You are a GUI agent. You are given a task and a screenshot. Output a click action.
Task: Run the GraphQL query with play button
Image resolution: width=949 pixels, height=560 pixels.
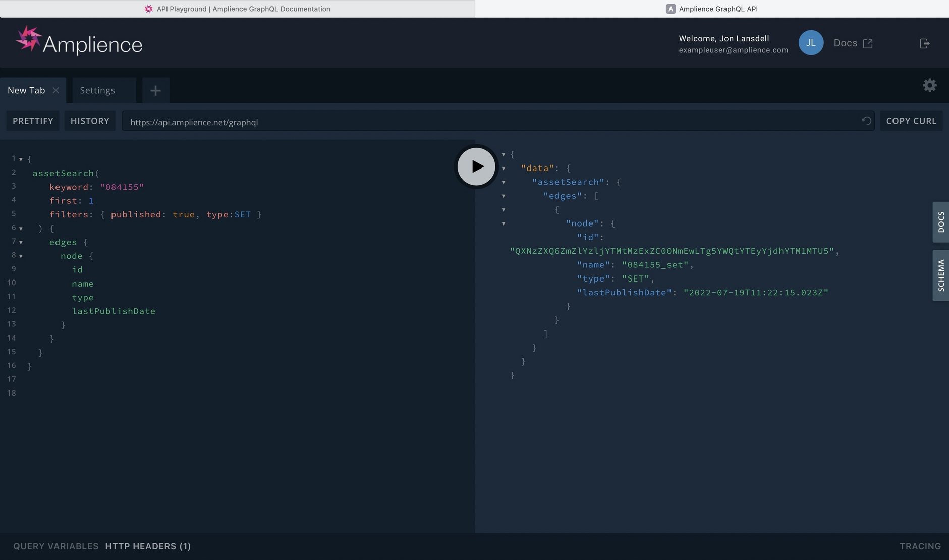[x=476, y=166]
